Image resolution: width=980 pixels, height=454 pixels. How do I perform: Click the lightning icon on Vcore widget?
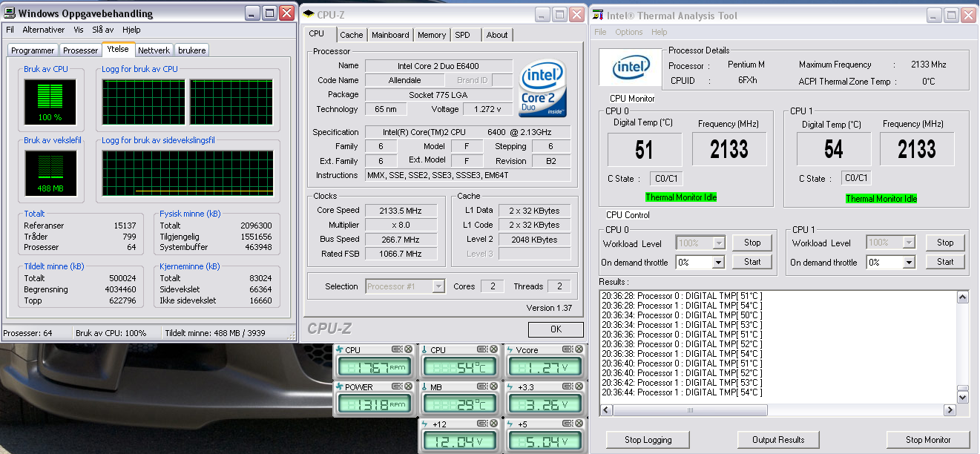point(510,350)
